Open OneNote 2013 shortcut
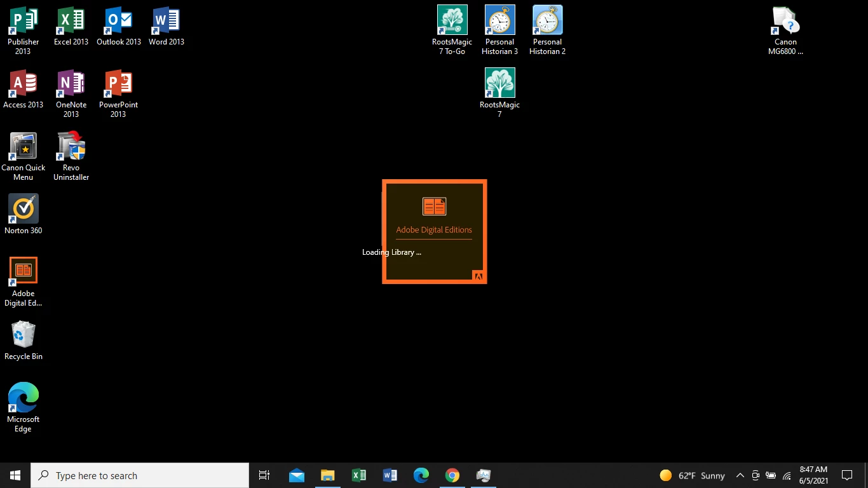This screenshot has height=488, width=868. (71, 93)
